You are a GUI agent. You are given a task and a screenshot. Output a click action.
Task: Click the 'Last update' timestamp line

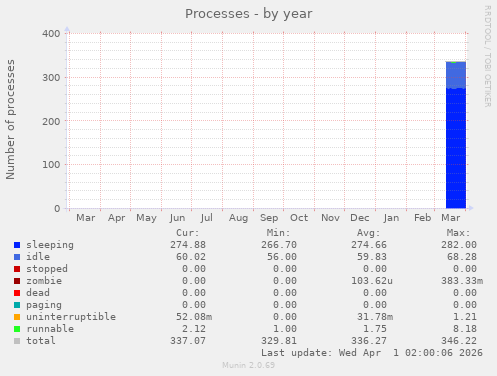(372, 353)
